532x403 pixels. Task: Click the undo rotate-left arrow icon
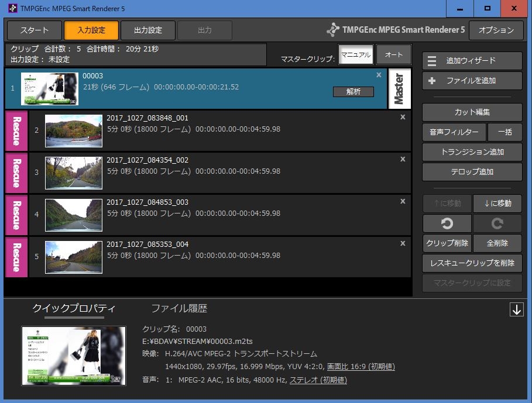[447, 223]
